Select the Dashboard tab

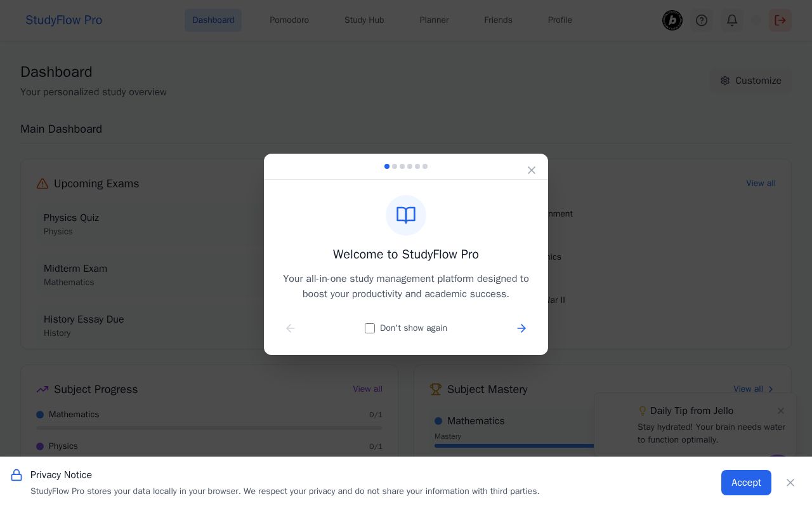coord(213,20)
